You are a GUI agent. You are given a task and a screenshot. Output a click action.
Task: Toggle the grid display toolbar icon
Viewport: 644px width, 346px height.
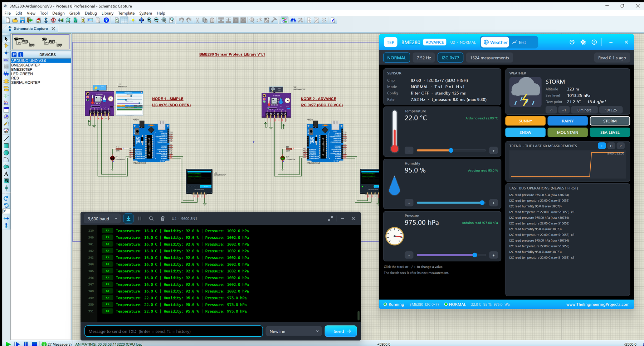click(124, 20)
